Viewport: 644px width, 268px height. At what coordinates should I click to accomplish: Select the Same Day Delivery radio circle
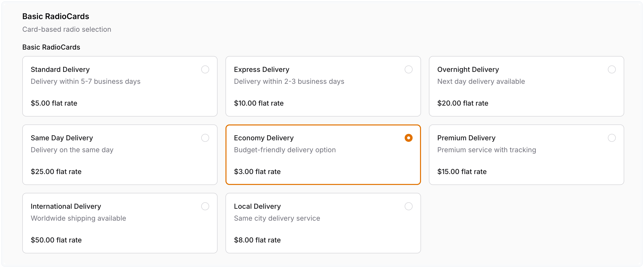205,138
